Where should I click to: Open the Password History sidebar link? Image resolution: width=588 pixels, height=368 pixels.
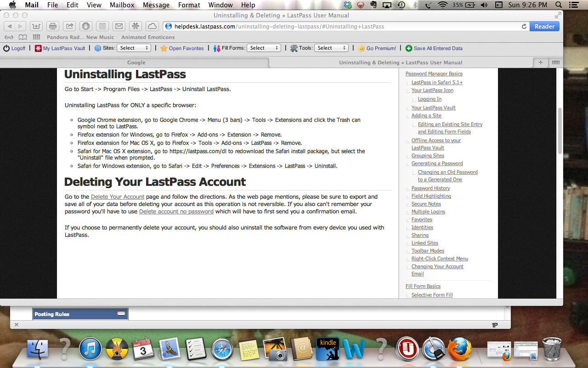(430, 188)
